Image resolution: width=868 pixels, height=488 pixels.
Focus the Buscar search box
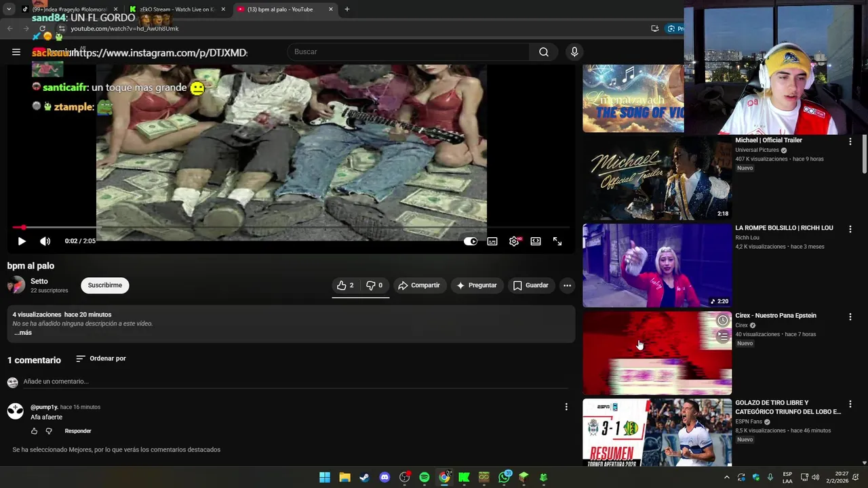408,52
